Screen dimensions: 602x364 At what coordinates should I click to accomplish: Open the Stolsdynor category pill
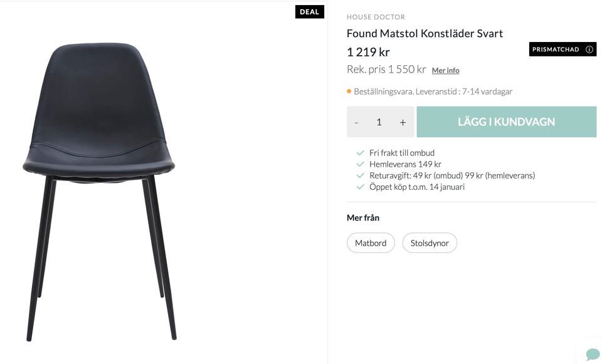(430, 243)
